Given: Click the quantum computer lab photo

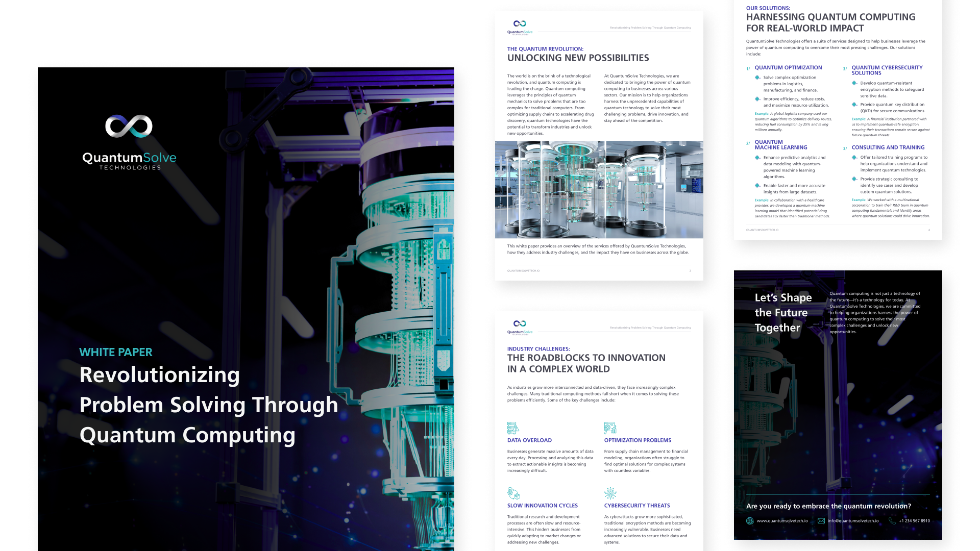Looking at the screenshot, I should click(600, 189).
